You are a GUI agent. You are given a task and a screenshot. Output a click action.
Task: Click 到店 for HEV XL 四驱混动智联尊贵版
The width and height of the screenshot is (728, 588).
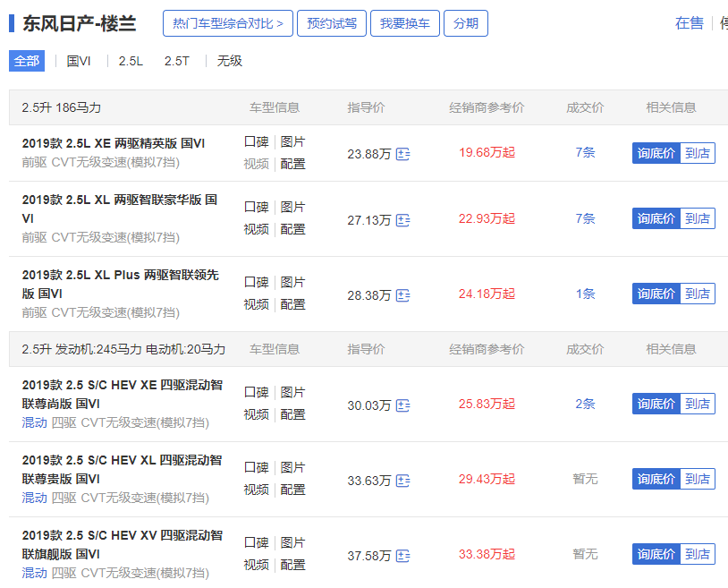click(698, 479)
